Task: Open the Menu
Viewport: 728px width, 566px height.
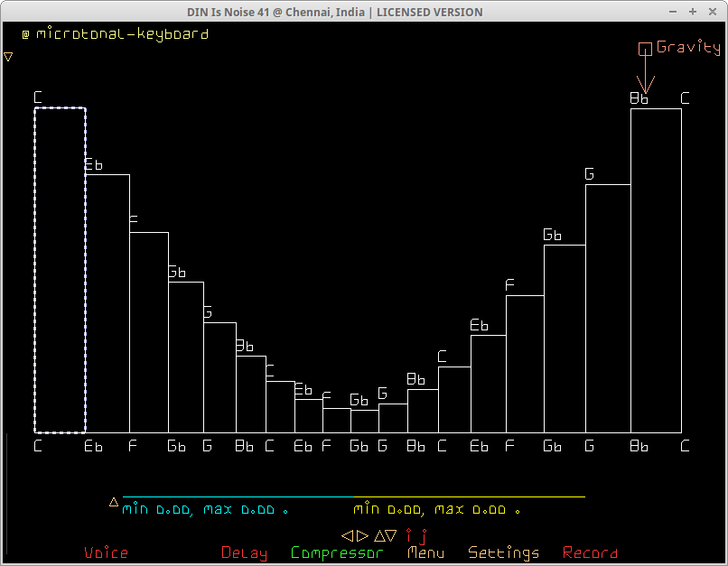Action: coord(425,552)
